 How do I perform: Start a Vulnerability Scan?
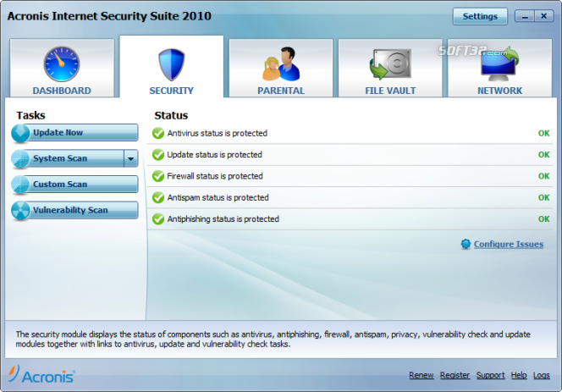pyautogui.click(x=74, y=210)
